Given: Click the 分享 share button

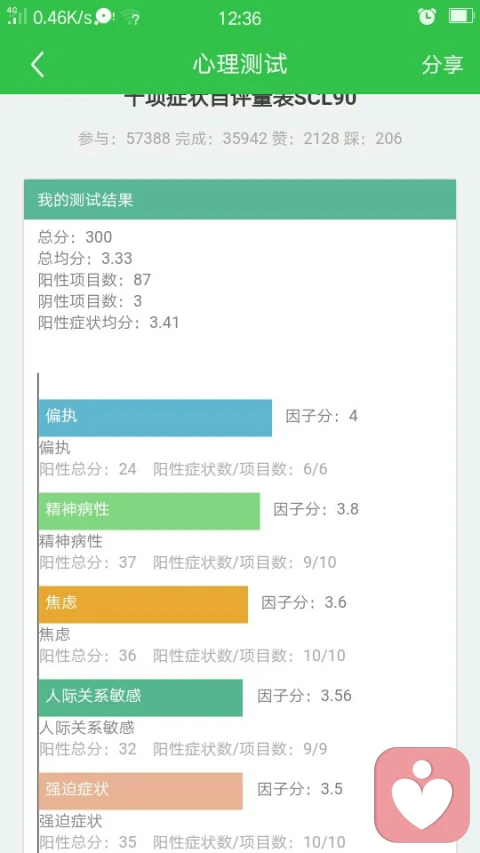Looking at the screenshot, I should click(x=442, y=65).
